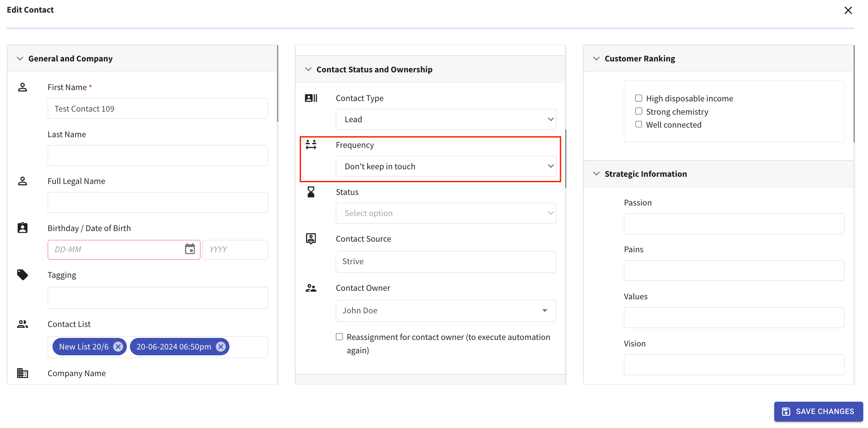Check the Reassignment for contact owner checkbox
The width and height of the screenshot is (868, 428).
[339, 337]
